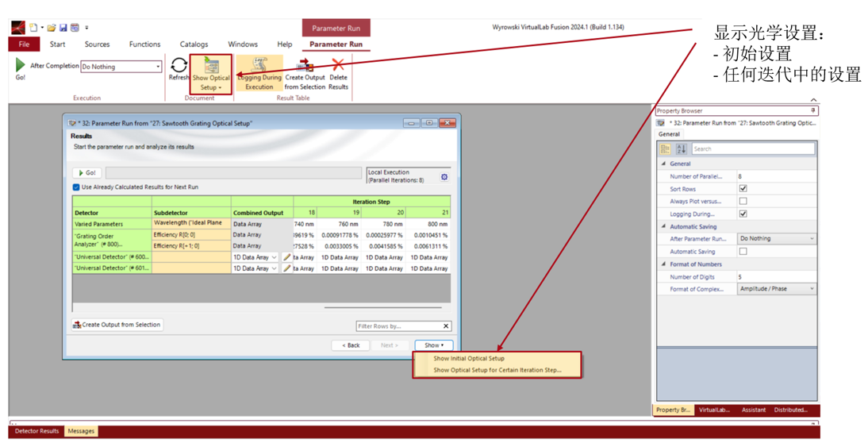Switch to the Catalogs ribbon tab

coord(194,44)
